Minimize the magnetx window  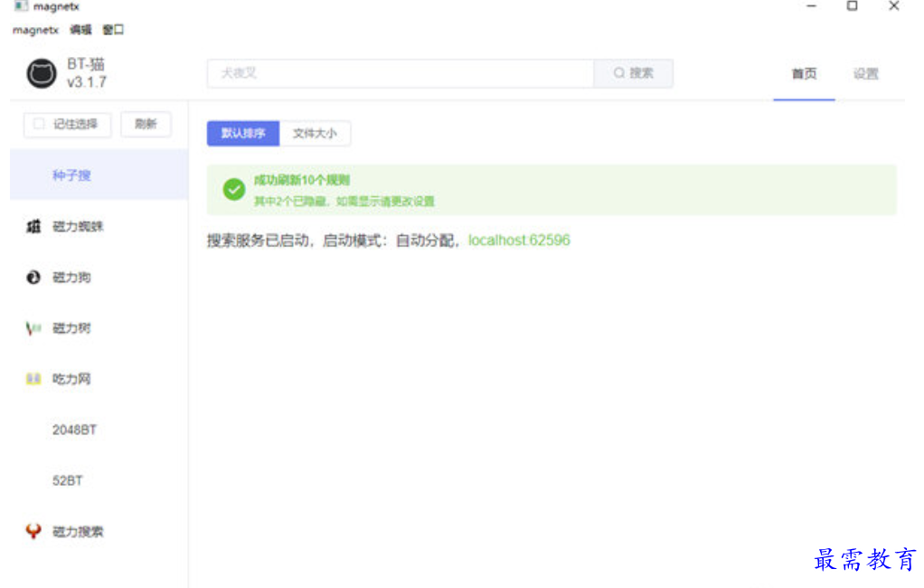tap(812, 6)
